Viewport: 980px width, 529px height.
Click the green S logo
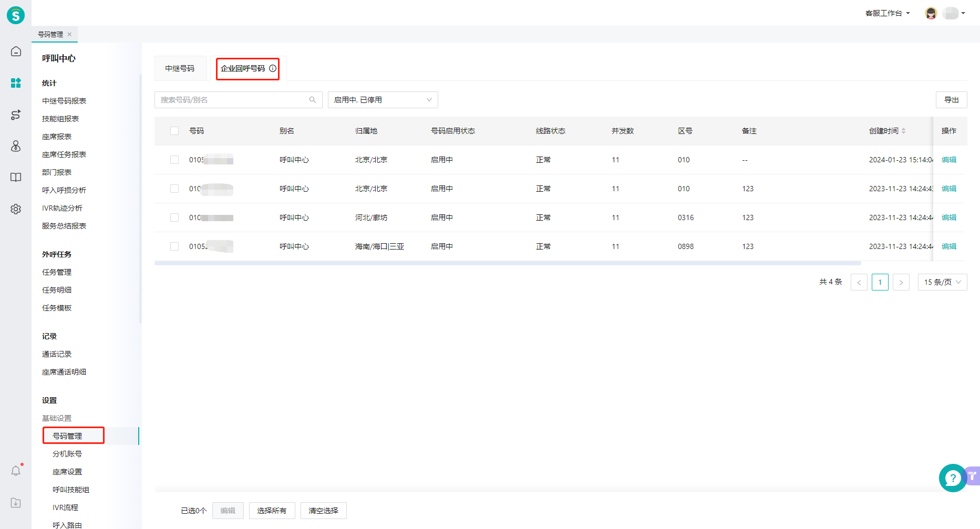pyautogui.click(x=16, y=15)
